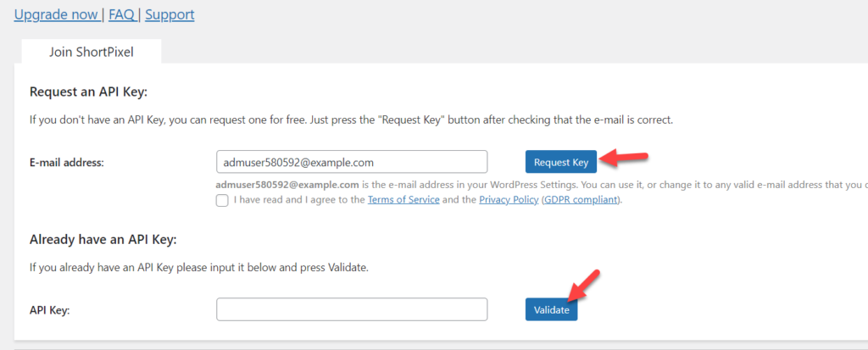Click the "API Key:" field label
Screen dimensions: 868x350
click(49, 310)
